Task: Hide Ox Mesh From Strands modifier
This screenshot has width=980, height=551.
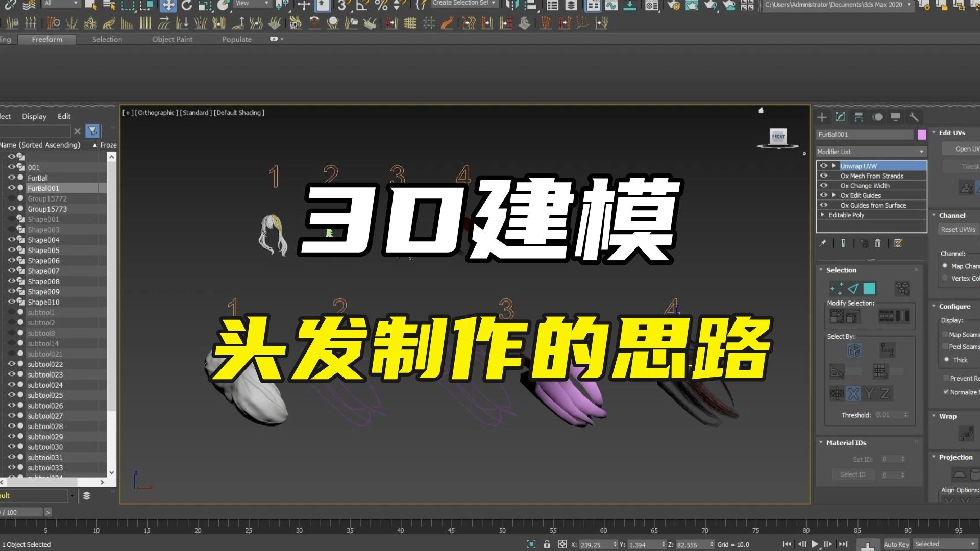Action: 824,176
